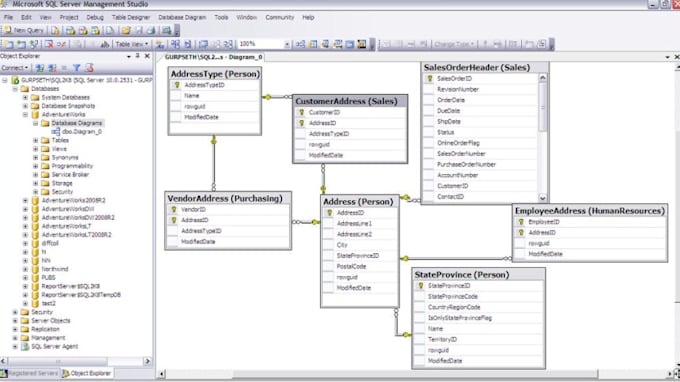Click Object Explorer disconnect icon
The height and width of the screenshot is (382, 680).
point(52,68)
